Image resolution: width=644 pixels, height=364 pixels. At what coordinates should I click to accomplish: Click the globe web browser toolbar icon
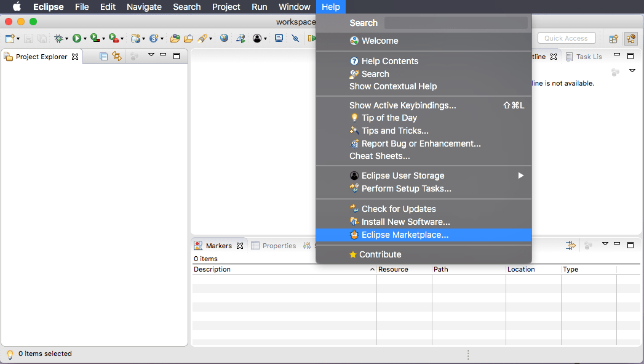coord(224,38)
